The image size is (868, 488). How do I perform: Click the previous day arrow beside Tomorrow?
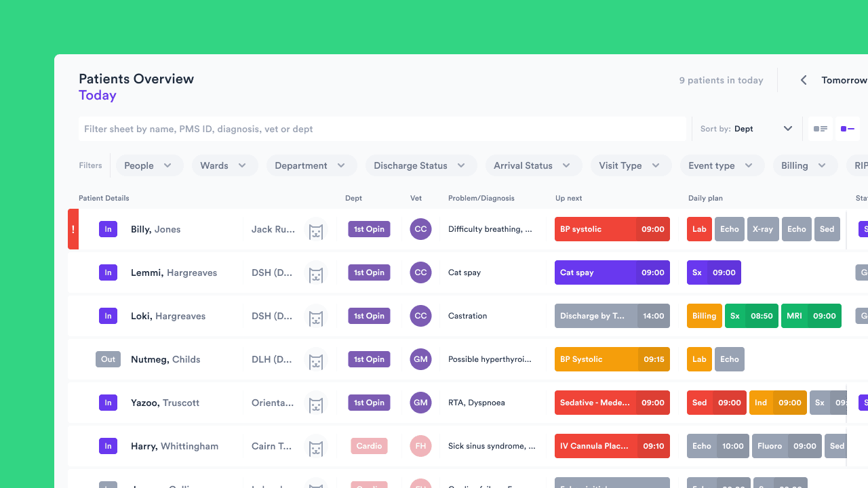[x=804, y=80]
